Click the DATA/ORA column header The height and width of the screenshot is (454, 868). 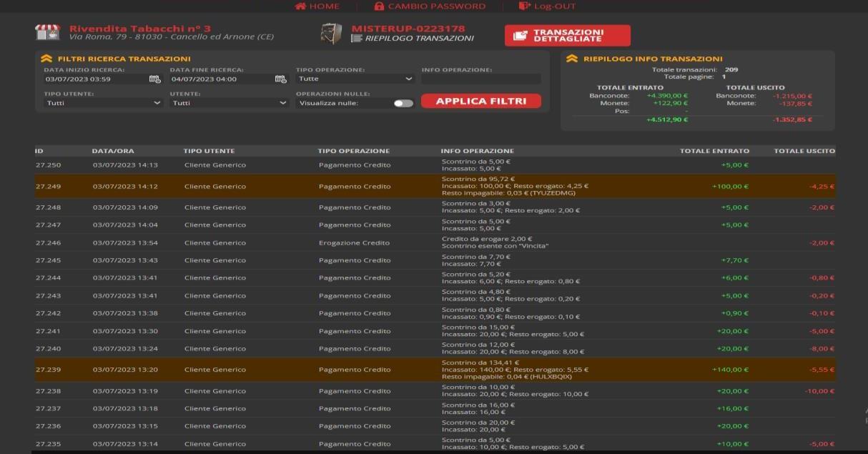[113, 151]
